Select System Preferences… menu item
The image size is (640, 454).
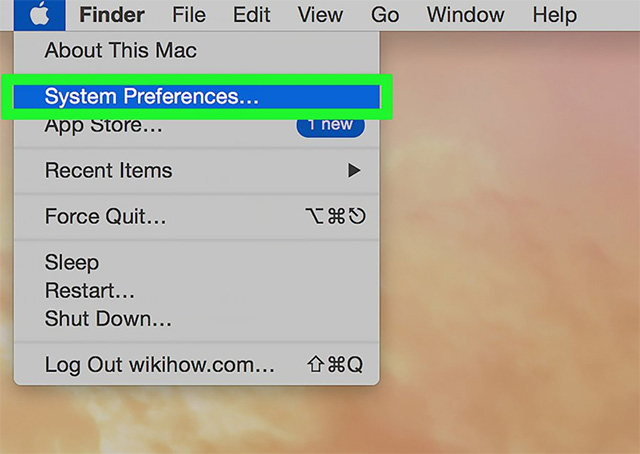coord(197,97)
